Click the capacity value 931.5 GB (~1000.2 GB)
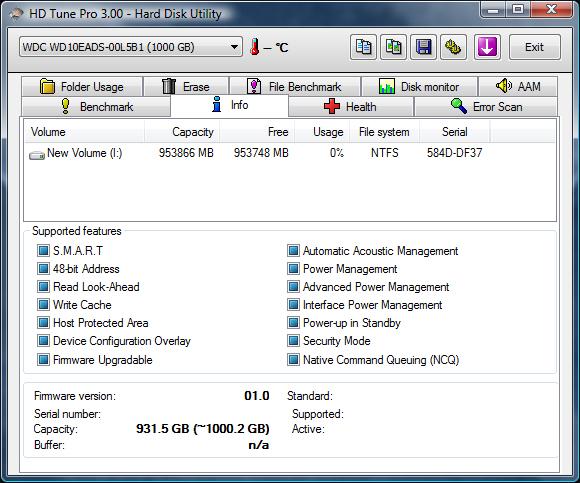This screenshot has height=483, width=580. pyautogui.click(x=203, y=429)
